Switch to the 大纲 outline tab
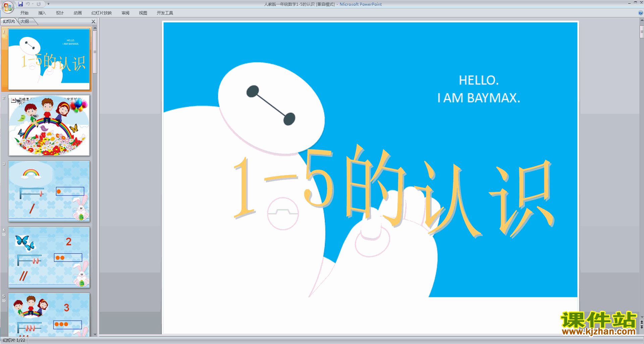 pyautogui.click(x=25, y=21)
